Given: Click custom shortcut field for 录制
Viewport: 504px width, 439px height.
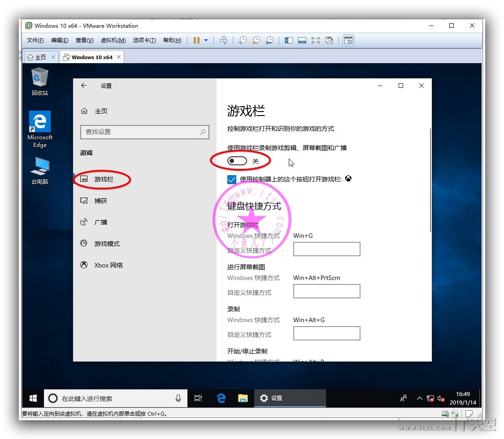Looking at the screenshot, I should tap(326, 333).
